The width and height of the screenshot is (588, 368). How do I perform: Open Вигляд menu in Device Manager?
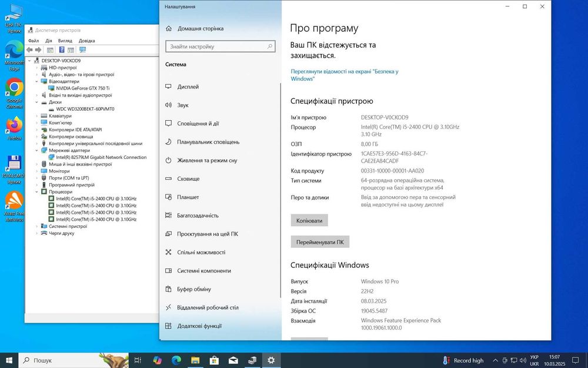coord(65,41)
